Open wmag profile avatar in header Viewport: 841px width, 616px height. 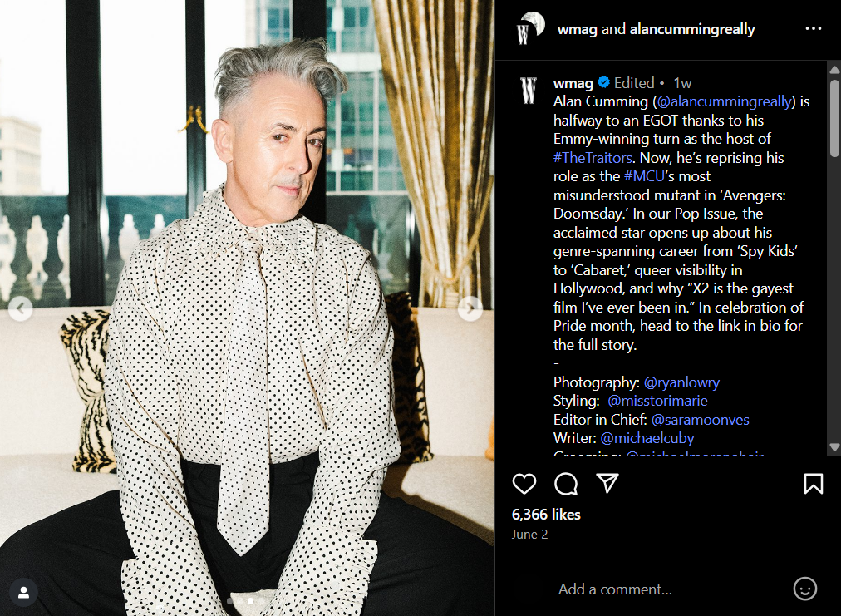pyautogui.click(x=530, y=28)
